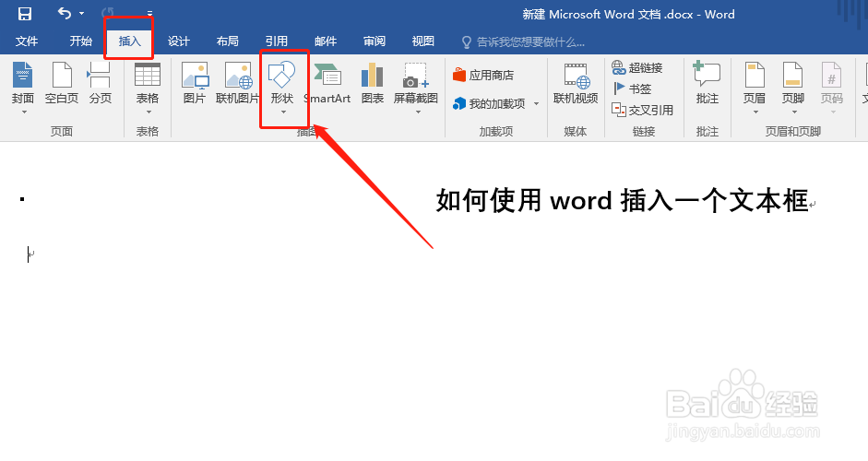Open the 邮件 tab
The height and width of the screenshot is (461, 868).
click(325, 41)
